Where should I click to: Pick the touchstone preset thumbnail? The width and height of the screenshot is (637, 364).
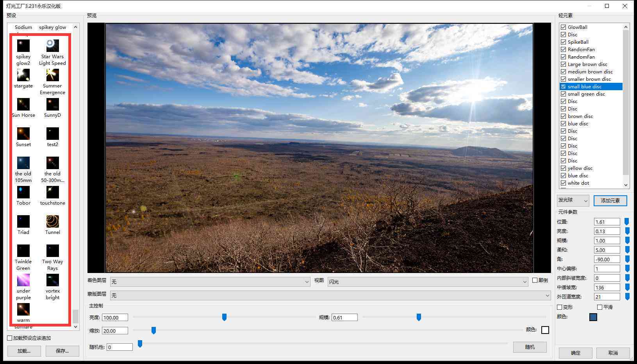(x=52, y=192)
